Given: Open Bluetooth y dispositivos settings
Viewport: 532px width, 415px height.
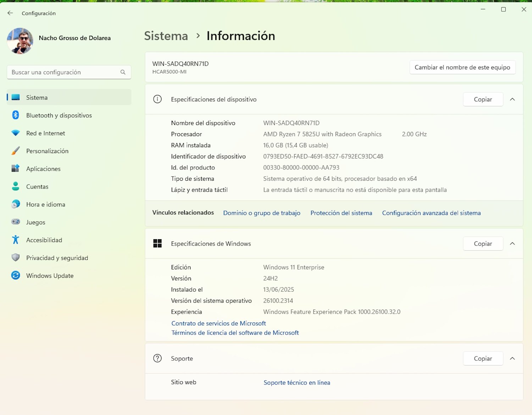Looking at the screenshot, I should [69, 115].
